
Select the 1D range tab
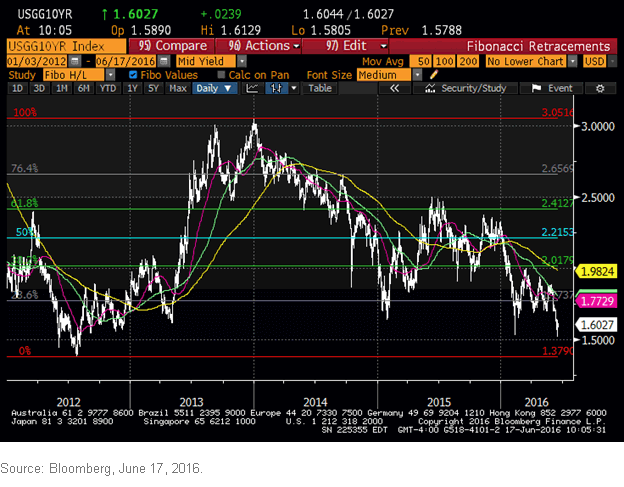pyautogui.click(x=18, y=88)
